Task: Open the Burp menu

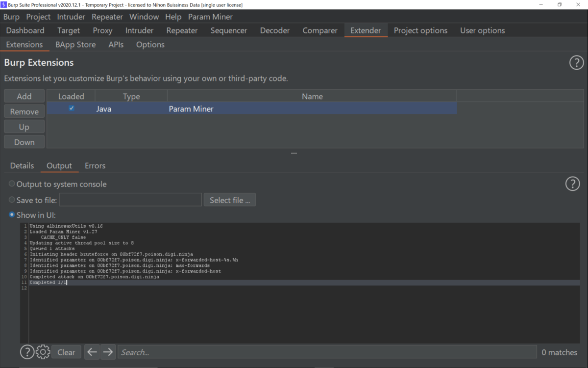Action: pos(11,17)
